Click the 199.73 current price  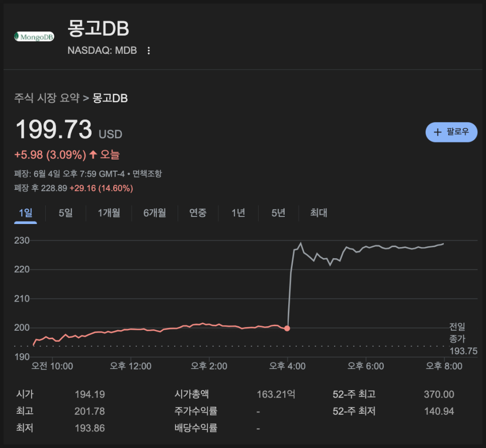[x=54, y=129]
